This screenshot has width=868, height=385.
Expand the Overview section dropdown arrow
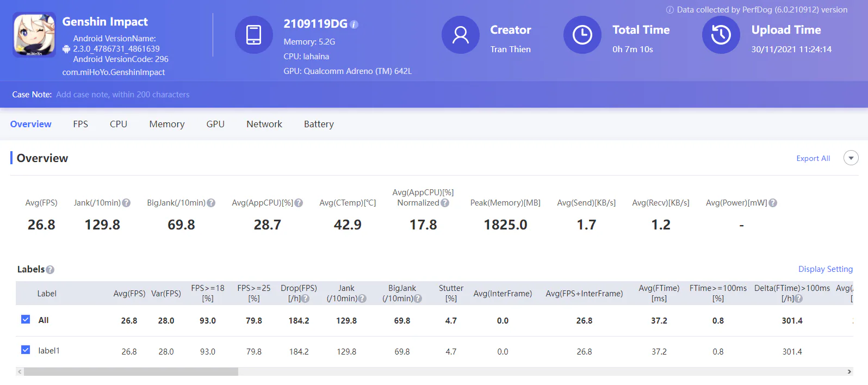(851, 158)
